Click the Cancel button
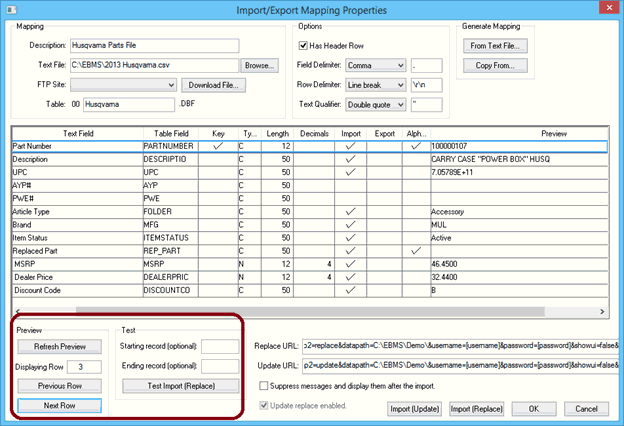 pyautogui.click(x=586, y=409)
